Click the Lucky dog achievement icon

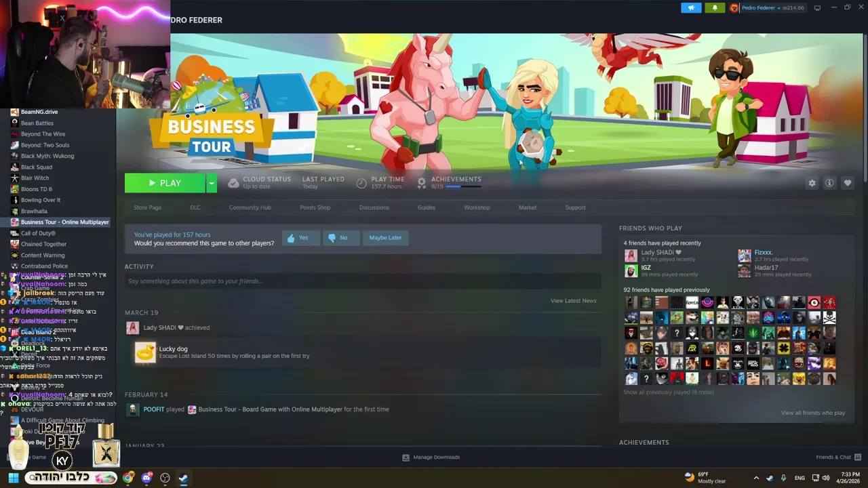[145, 352]
